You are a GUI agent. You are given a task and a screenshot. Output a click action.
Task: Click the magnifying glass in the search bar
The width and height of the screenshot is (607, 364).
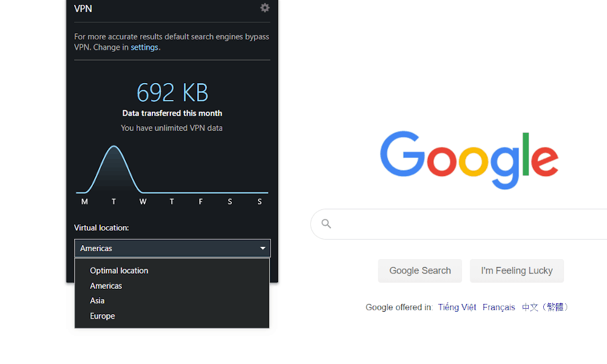click(326, 224)
